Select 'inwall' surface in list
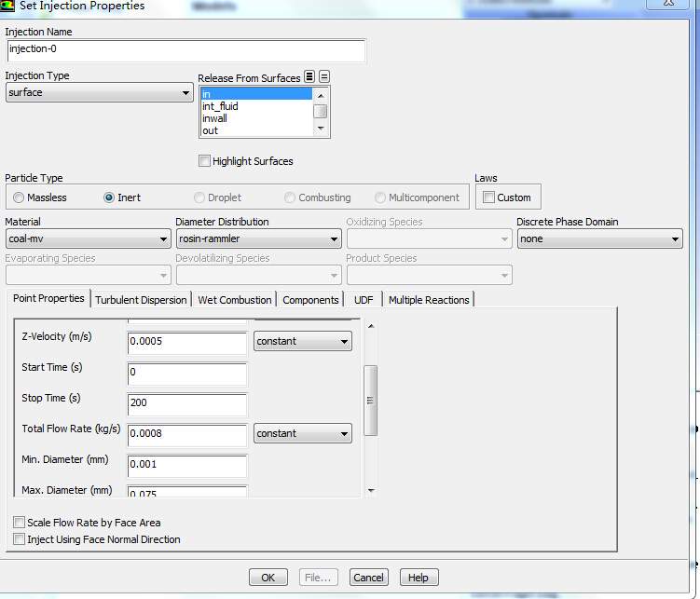The image size is (700, 599). tap(256, 118)
